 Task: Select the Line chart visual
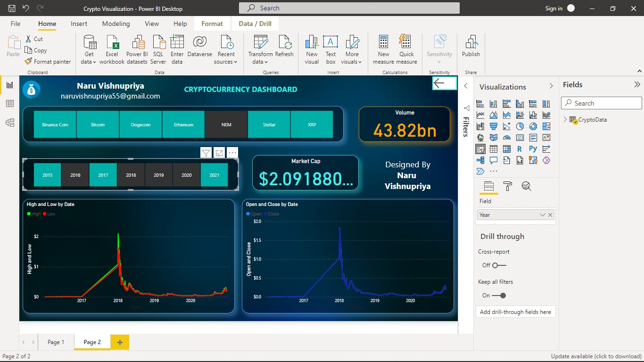[x=480, y=115]
